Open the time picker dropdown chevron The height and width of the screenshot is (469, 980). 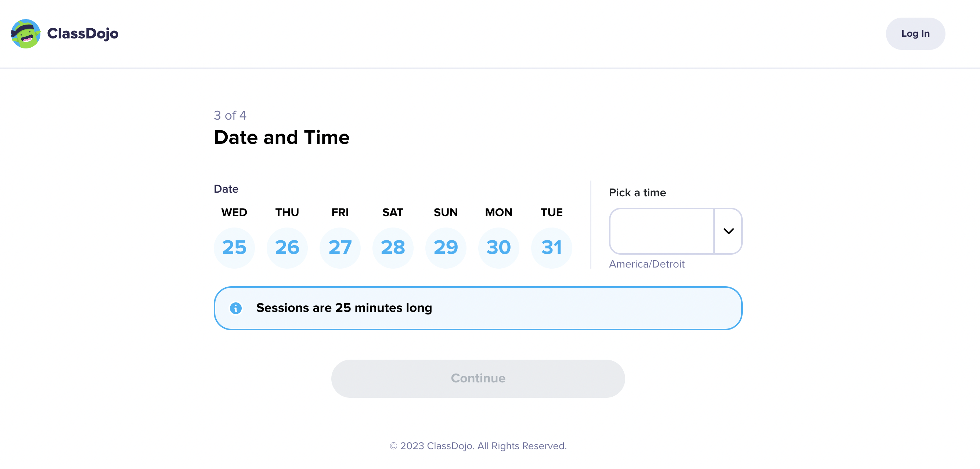(x=728, y=232)
